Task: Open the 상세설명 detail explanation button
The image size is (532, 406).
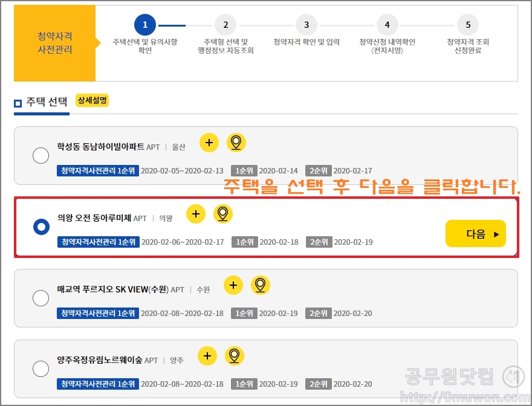Action: tap(92, 100)
